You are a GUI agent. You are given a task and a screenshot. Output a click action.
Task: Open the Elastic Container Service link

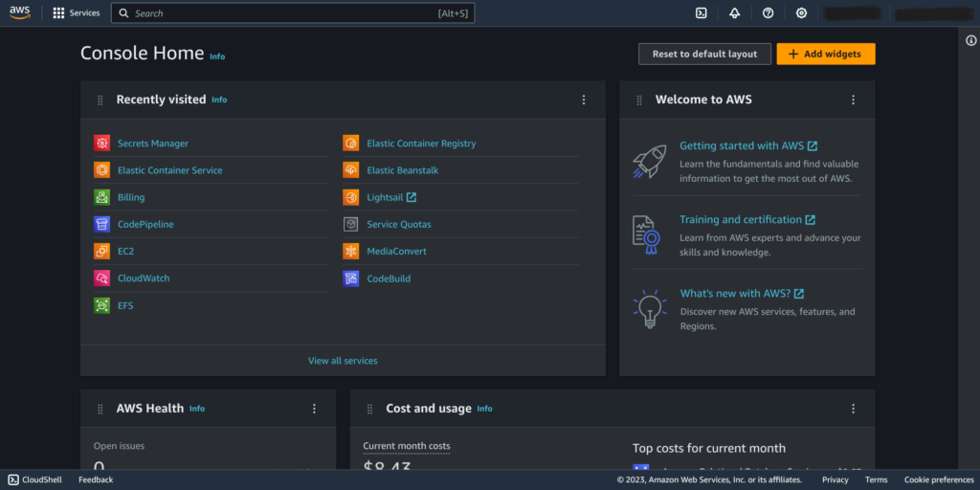[x=170, y=170]
